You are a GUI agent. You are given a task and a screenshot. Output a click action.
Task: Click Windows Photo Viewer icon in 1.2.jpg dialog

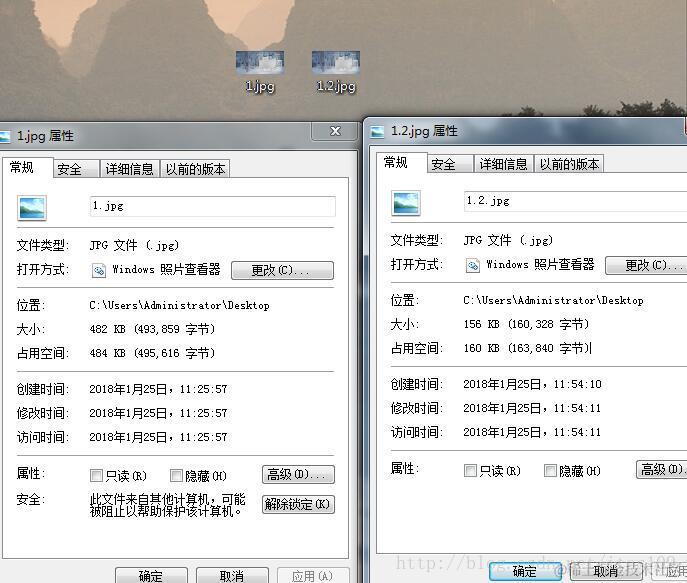coord(472,265)
